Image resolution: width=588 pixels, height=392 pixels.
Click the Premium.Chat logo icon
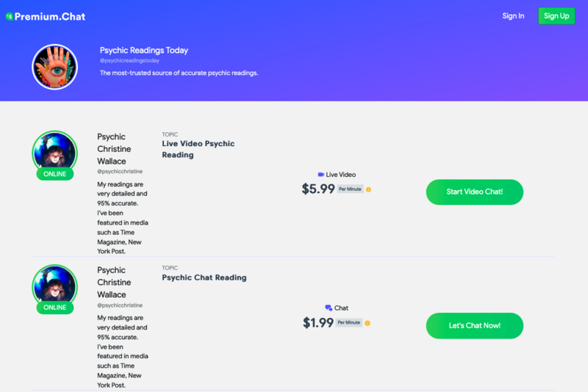tap(10, 16)
